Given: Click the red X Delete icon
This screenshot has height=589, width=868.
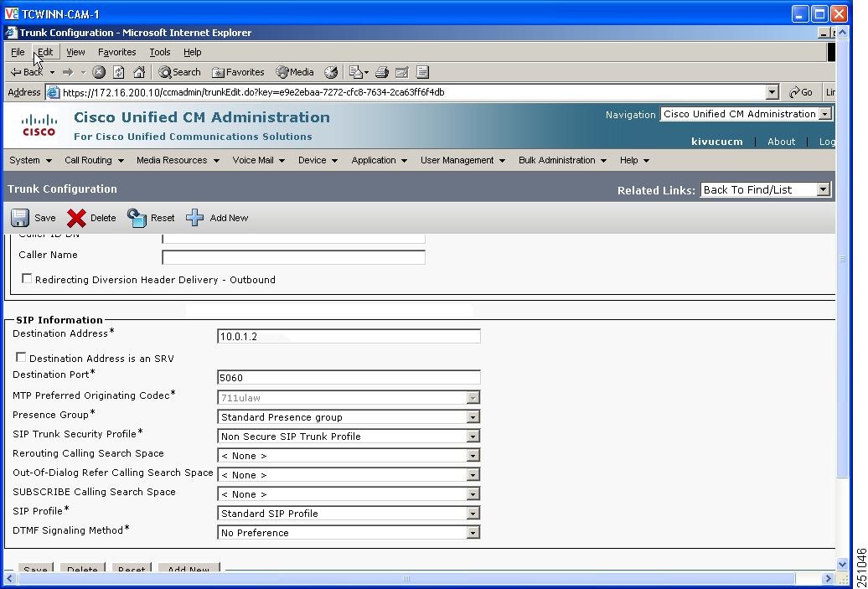Looking at the screenshot, I should click(x=76, y=218).
